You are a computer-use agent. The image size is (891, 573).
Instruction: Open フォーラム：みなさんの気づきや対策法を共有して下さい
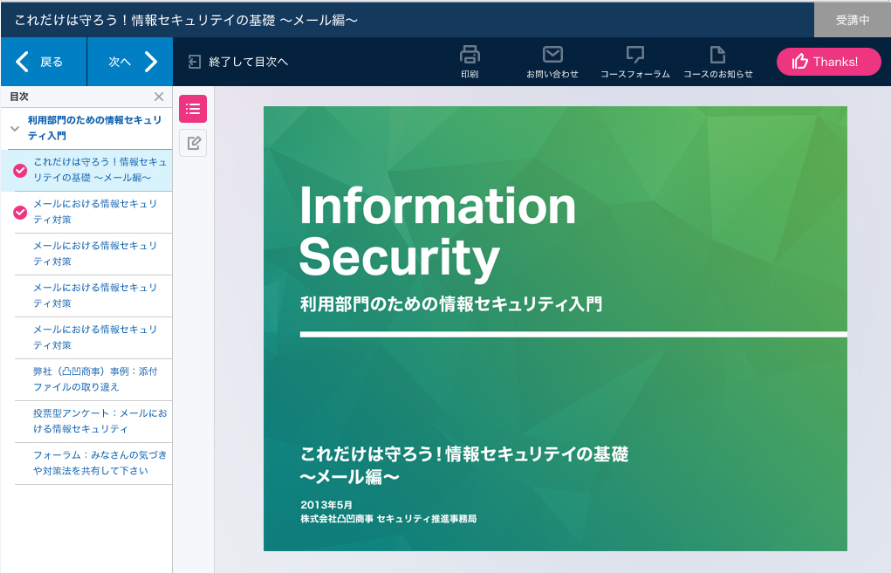click(95, 463)
